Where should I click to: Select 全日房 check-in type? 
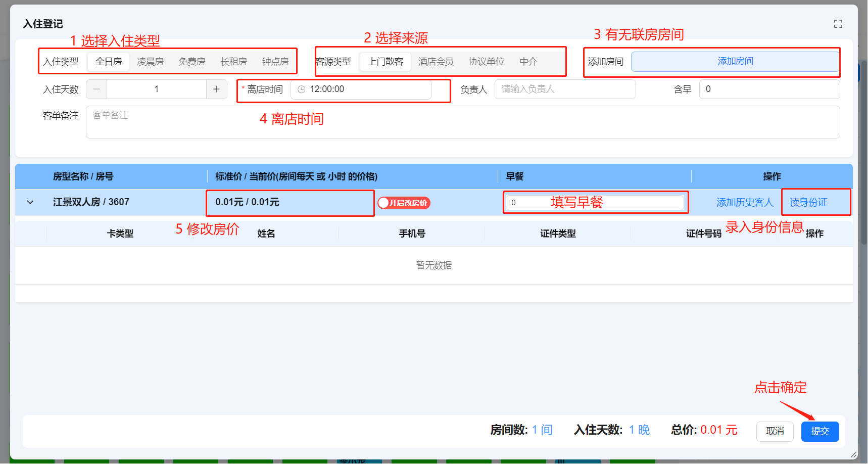coord(109,62)
